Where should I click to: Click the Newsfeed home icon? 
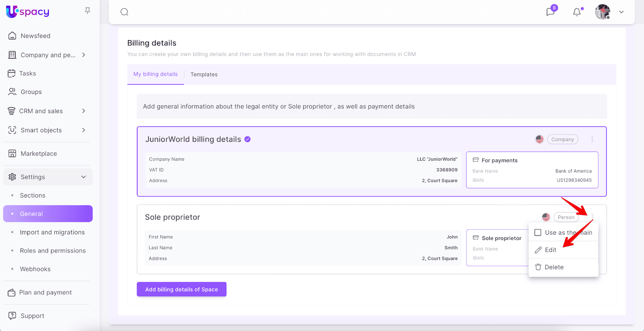click(x=12, y=36)
